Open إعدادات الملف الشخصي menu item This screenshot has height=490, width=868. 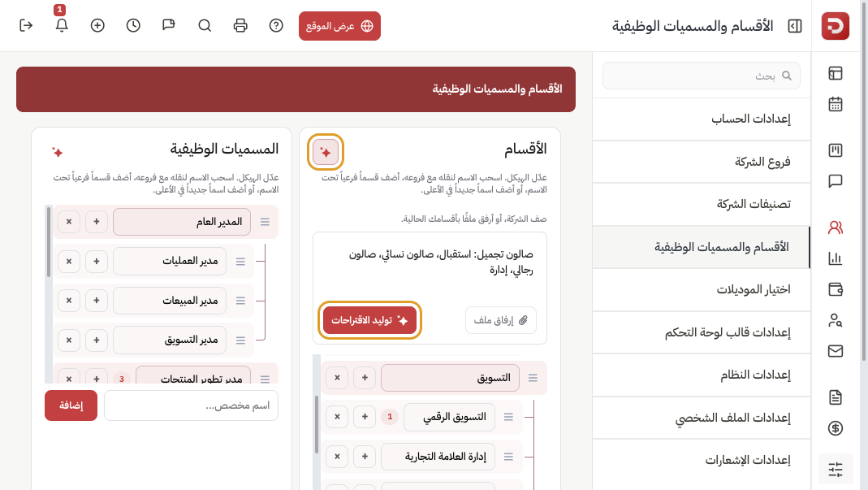point(702,418)
